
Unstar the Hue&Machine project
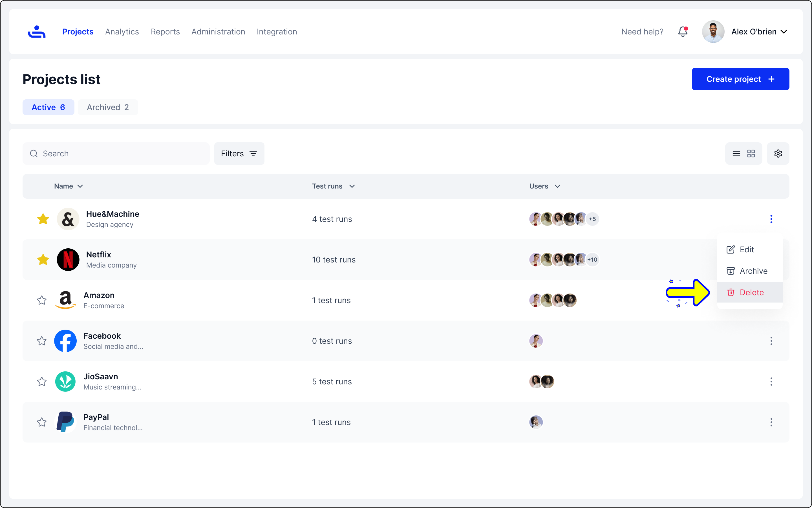[x=43, y=219]
